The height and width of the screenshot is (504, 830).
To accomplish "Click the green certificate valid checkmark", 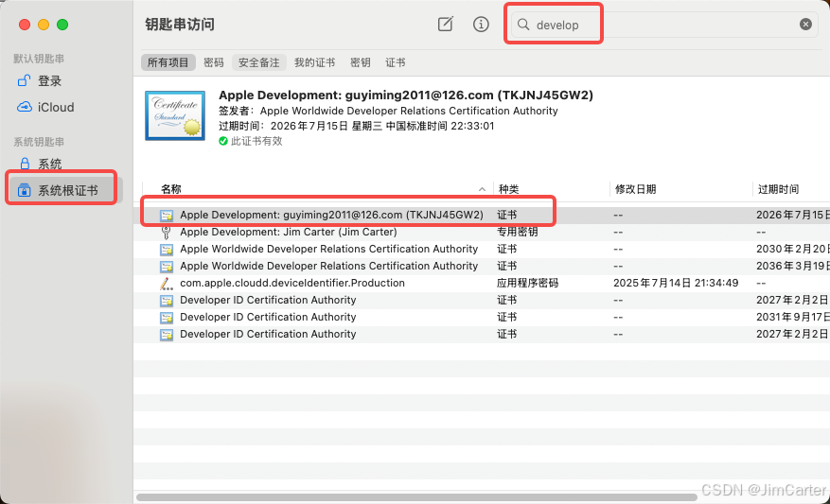I will tap(223, 141).
